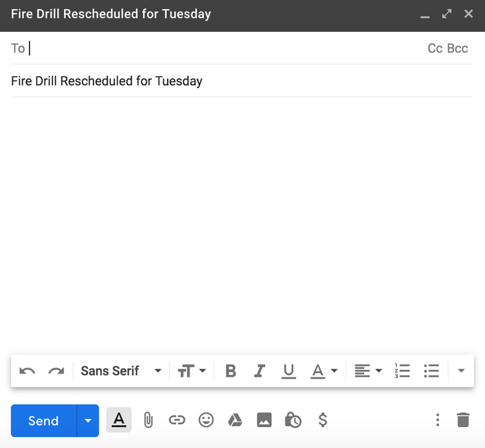Toggle italic formatting
The width and height of the screenshot is (485, 448).
point(260,371)
